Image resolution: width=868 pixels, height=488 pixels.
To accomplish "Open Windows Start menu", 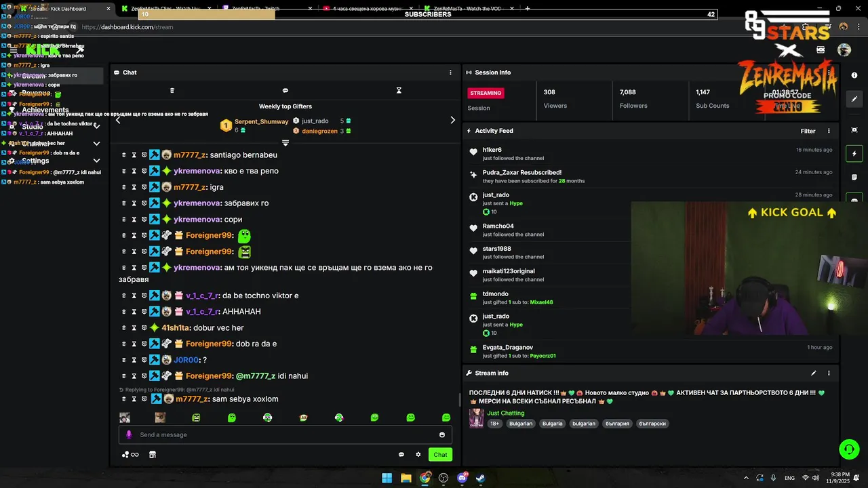I will [387, 478].
